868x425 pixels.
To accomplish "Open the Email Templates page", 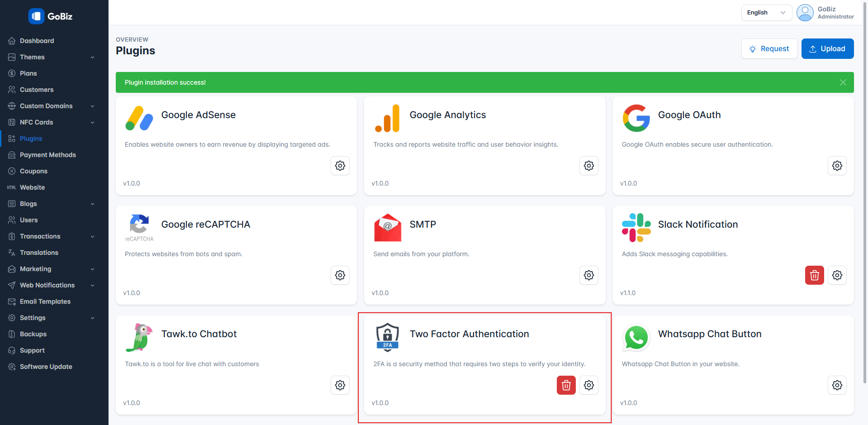I will point(45,301).
